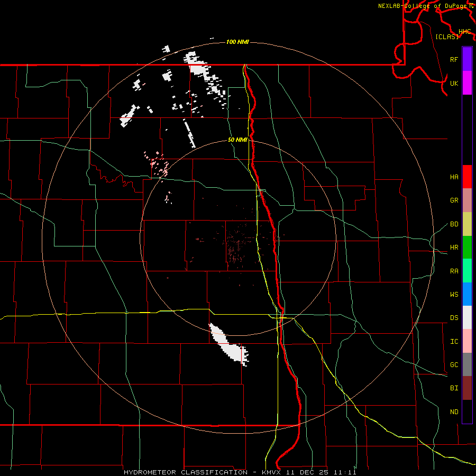Click the pink ice crystal echo cluster
476x476 pixels.
click(x=157, y=166)
